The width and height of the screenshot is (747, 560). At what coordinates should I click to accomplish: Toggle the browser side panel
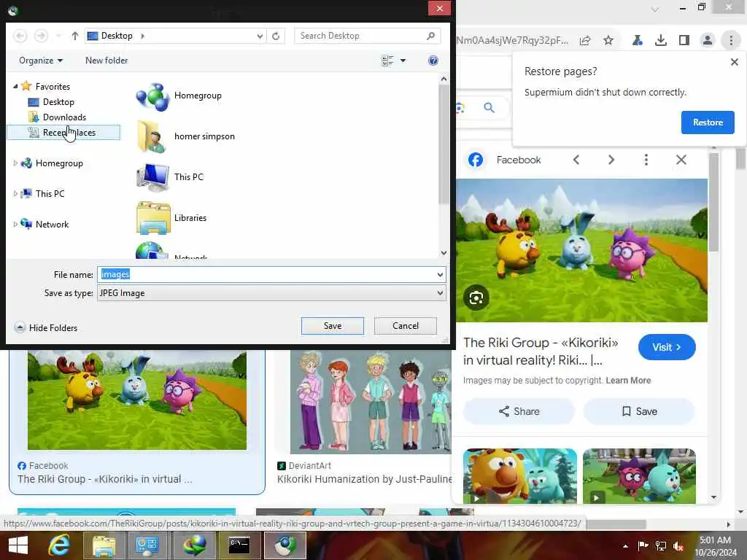(x=684, y=41)
